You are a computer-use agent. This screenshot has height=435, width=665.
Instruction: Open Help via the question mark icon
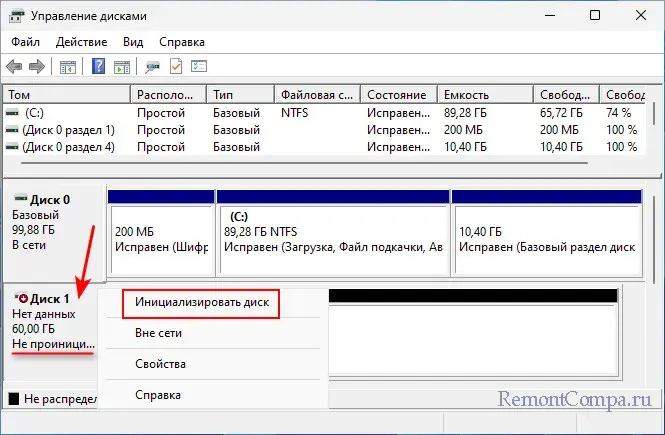coord(98,66)
